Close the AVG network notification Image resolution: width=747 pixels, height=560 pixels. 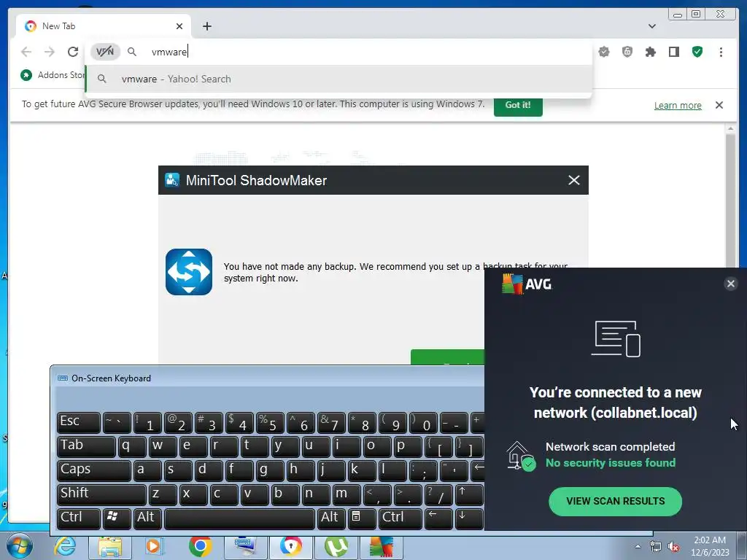coord(730,284)
